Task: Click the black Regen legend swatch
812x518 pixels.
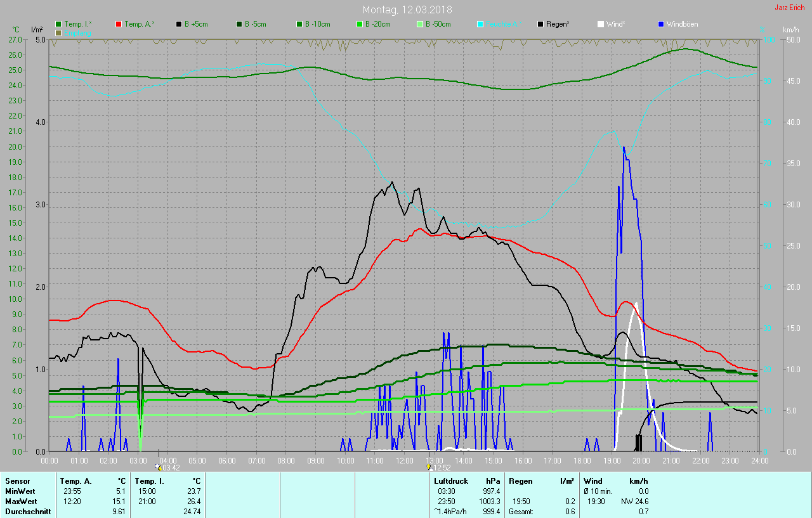Action: click(x=540, y=24)
